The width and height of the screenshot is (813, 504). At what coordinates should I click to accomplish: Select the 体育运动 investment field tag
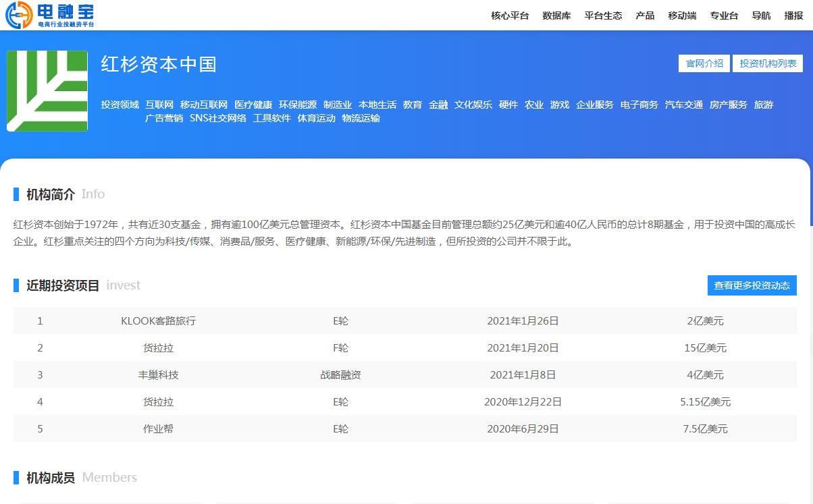click(x=317, y=118)
